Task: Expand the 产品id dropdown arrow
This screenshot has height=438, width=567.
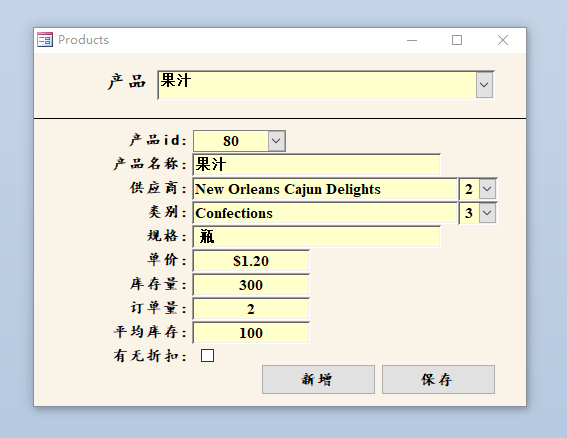Action: coord(276,141)
